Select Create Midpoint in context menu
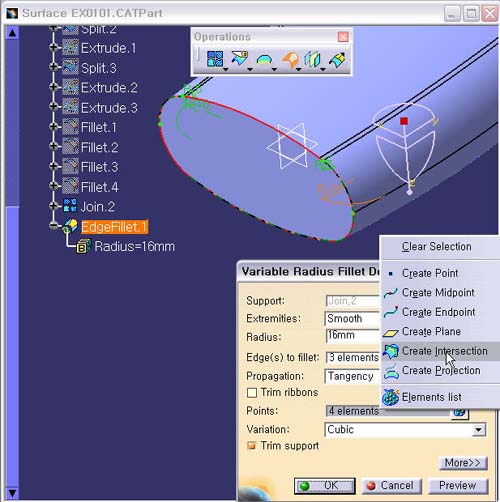 (438, 293)
